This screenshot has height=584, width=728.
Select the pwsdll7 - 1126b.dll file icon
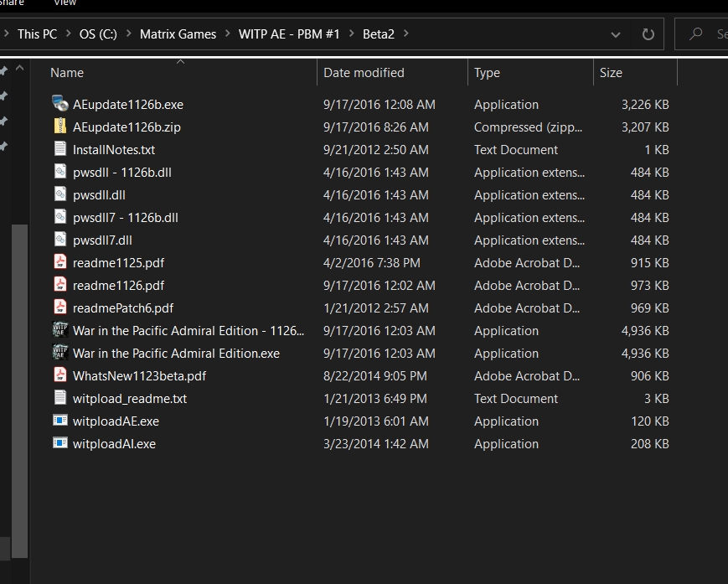coord(60,217)
